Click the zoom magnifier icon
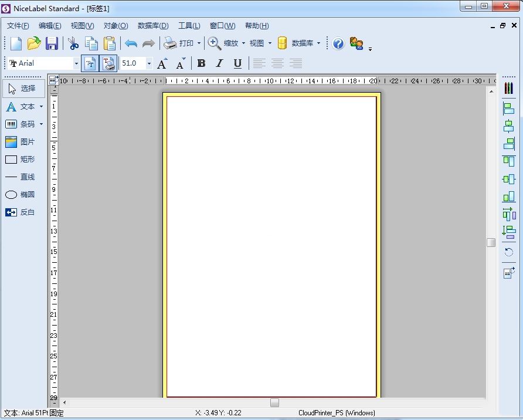Screen dimensions: 523x420 click(x=214, y=43)
